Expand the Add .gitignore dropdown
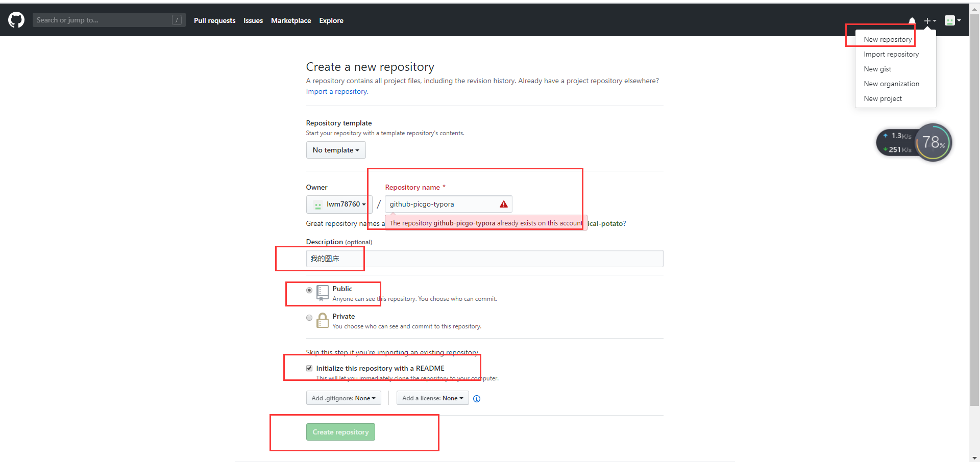This screenshot has height=462, width=980. 344,398
